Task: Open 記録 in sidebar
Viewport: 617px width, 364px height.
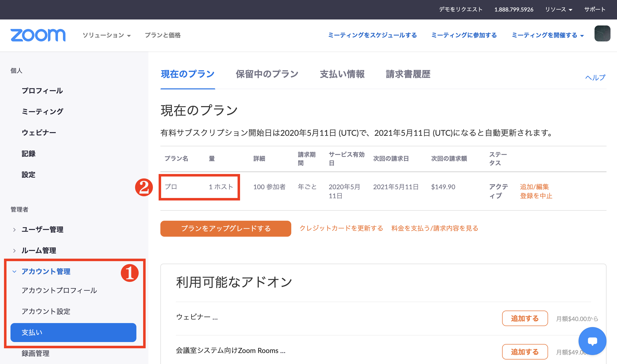Action: coord(28,154)
